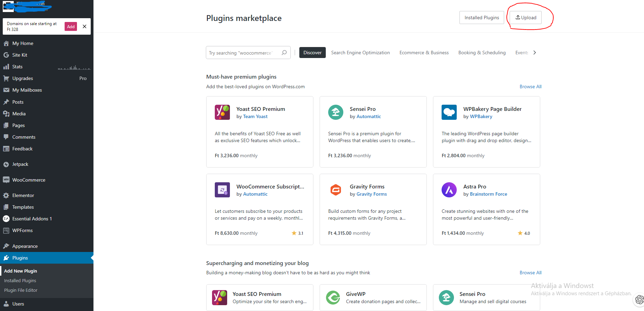Open the Gravity Forms author link
The height and width of the screenshot is (311, 644).
371,194
